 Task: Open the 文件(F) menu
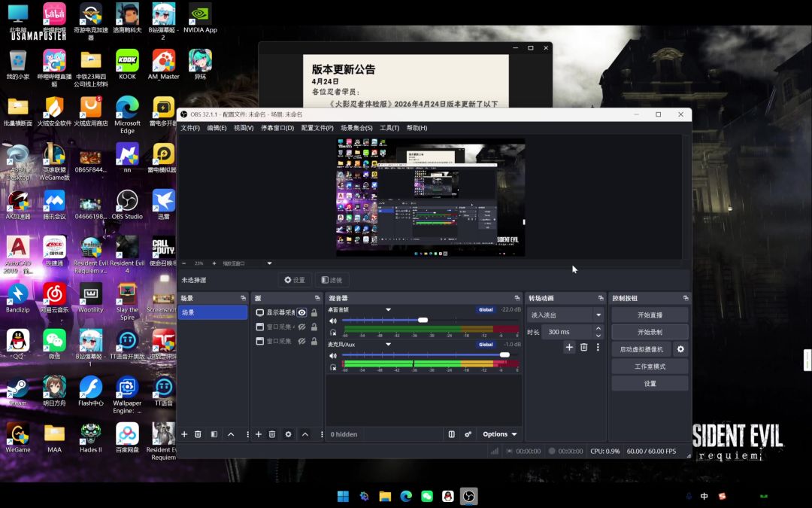[190, 128]
